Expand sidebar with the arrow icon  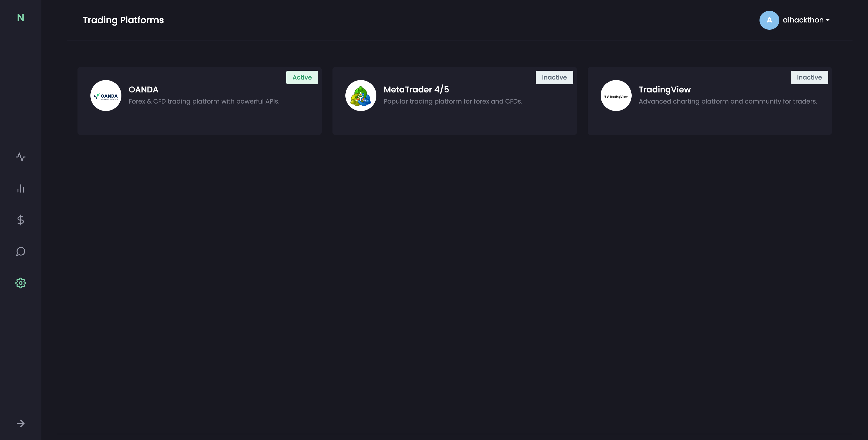21,423
